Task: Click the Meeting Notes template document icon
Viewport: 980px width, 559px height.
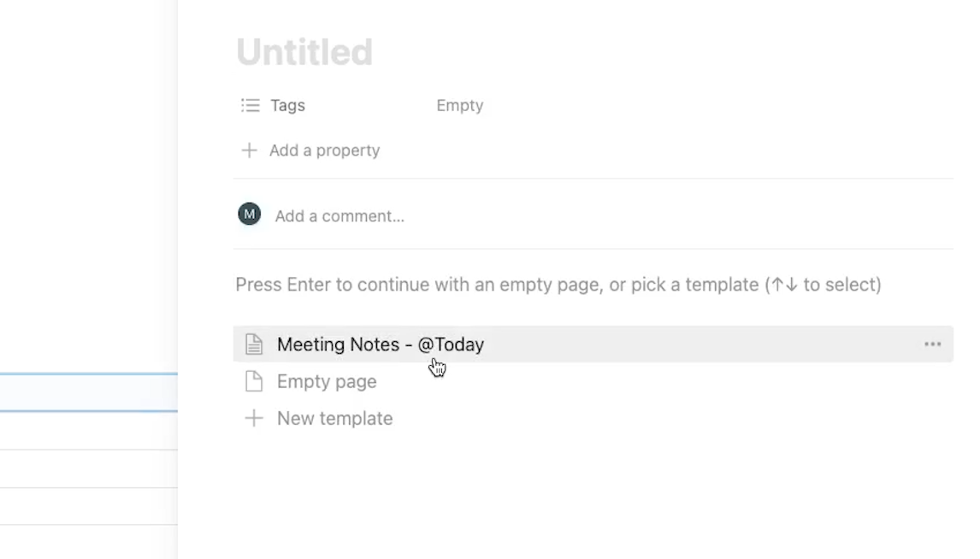Action: pyautogui.click(x=254, y=344)
